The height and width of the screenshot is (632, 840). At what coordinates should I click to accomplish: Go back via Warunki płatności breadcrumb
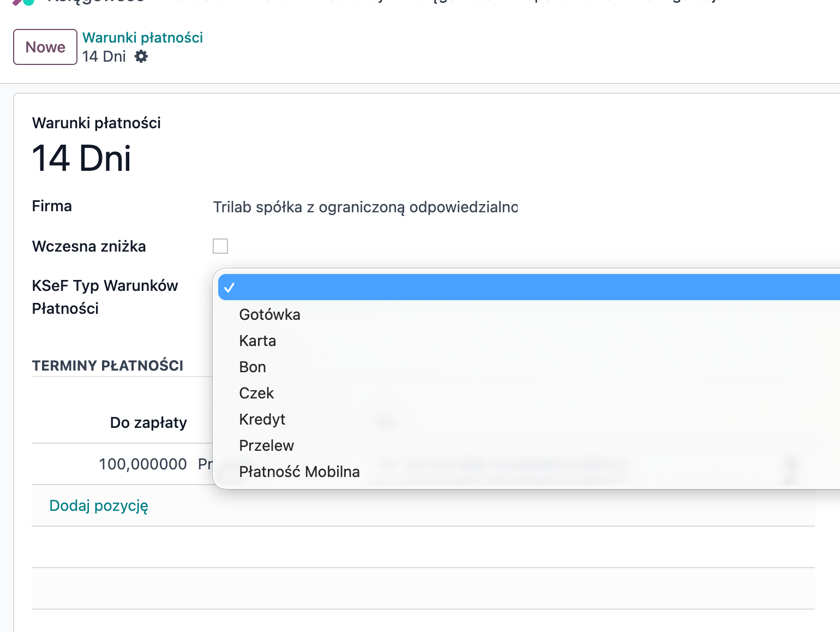(x=142, y=38)
